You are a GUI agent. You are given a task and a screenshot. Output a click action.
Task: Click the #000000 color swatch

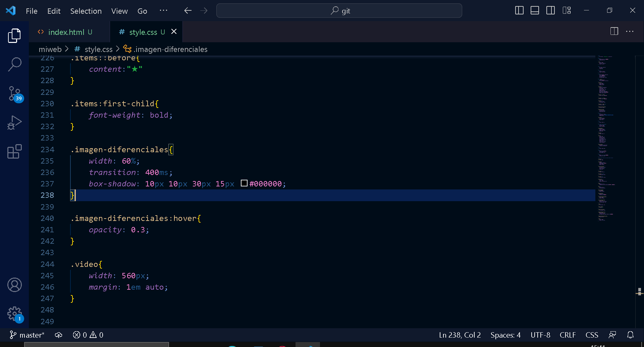click(244, 183)
